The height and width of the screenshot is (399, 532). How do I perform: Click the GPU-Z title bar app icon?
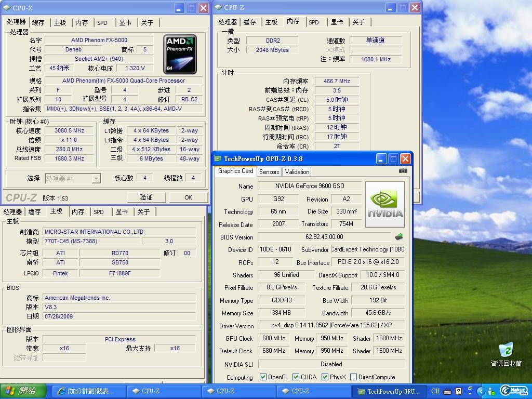218,158
